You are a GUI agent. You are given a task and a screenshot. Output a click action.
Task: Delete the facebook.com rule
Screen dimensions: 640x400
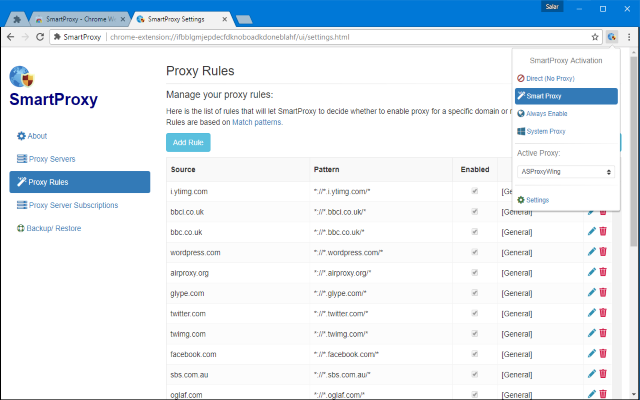pyautogui.click(x=603, y=354)
